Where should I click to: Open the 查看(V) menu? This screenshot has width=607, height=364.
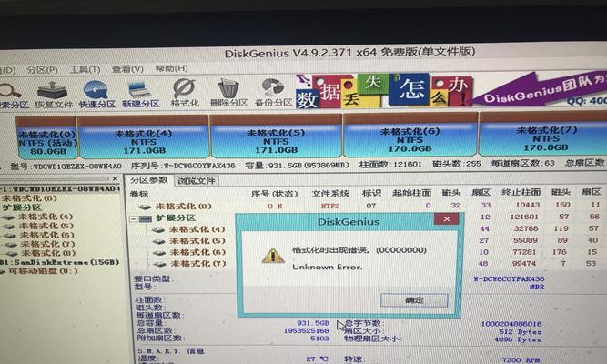pyautogui.click(x=127, y=69)
